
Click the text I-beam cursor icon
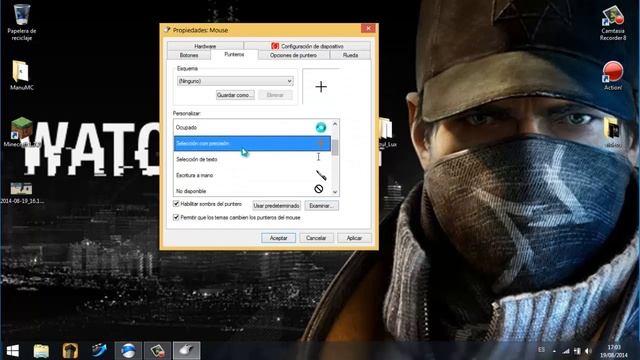click(x=318, y=157)
